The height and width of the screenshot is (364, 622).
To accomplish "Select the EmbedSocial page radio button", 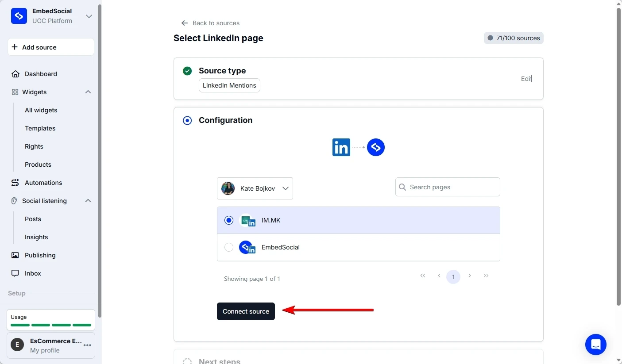I will click(x=229, y=247).
